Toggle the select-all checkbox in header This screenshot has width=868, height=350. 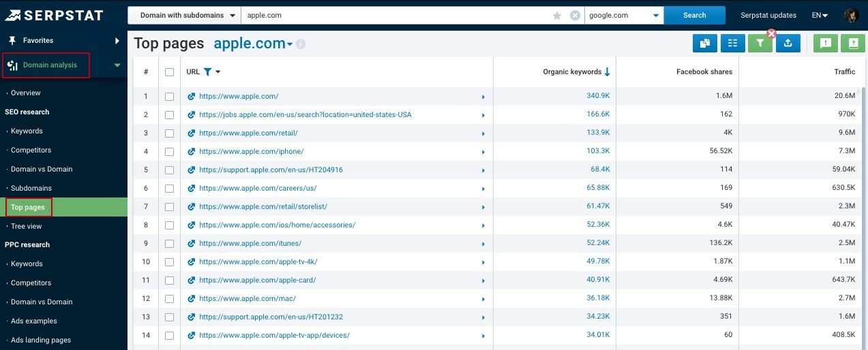(x=170, y=72)
